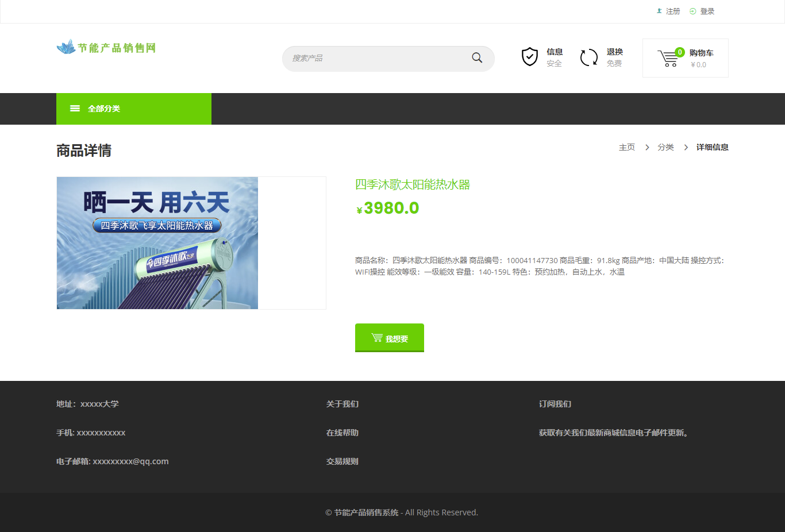Click the ¥3980.0 price
Screen dimensions: 785x532
(x=388, y=208)
